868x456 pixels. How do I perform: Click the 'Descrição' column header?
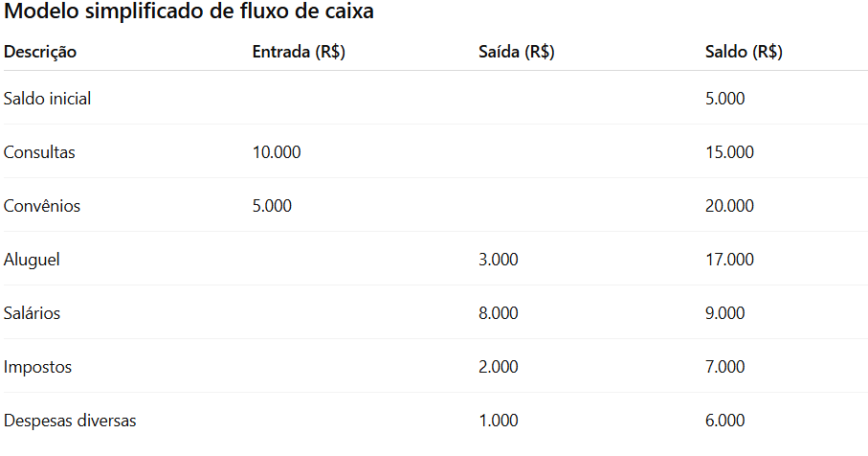tap(40, 53)
